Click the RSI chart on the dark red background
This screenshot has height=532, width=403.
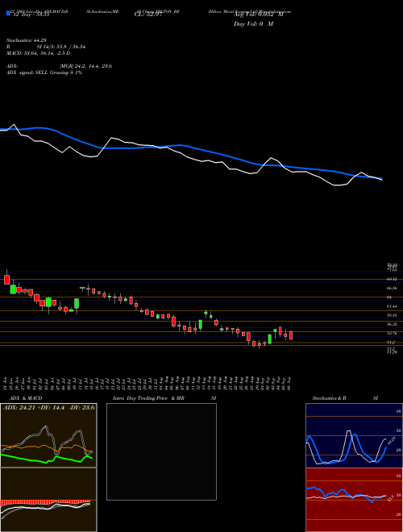tap(354, 500)
